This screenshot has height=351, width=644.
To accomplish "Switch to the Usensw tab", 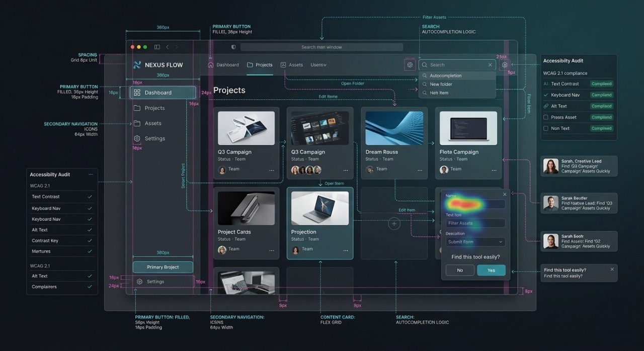I will point(318,65).
